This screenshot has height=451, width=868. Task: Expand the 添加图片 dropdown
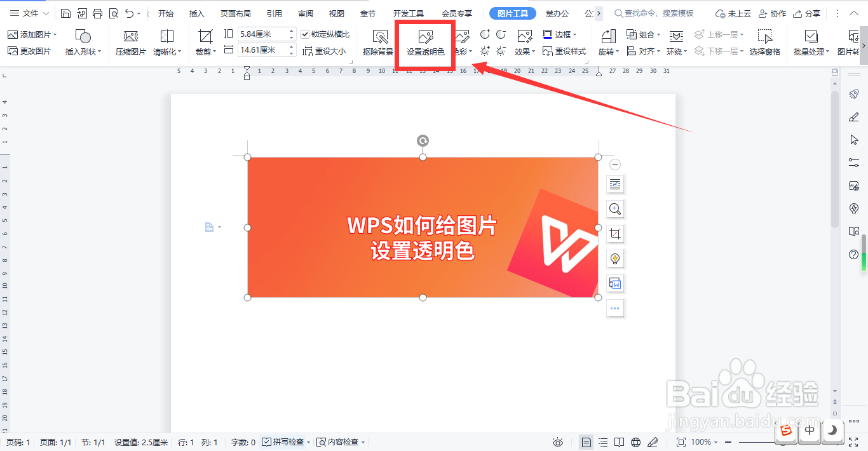(x=55, y=35)
